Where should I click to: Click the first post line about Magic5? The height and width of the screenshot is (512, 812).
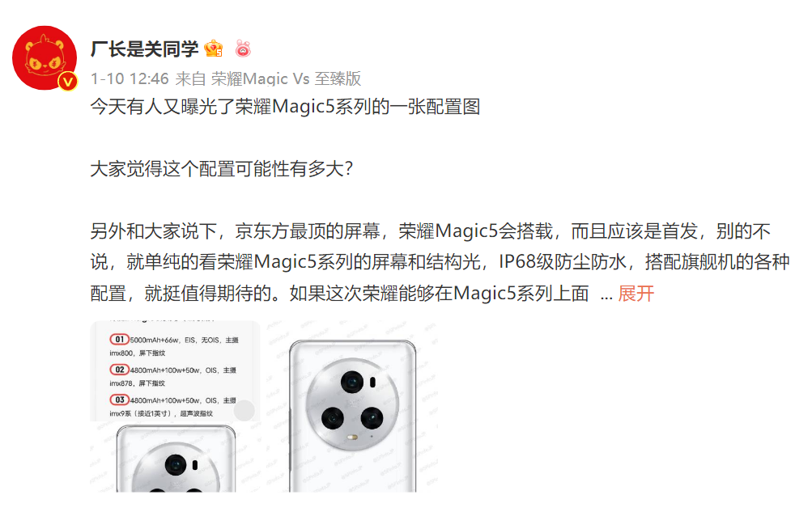coord(285,107)
